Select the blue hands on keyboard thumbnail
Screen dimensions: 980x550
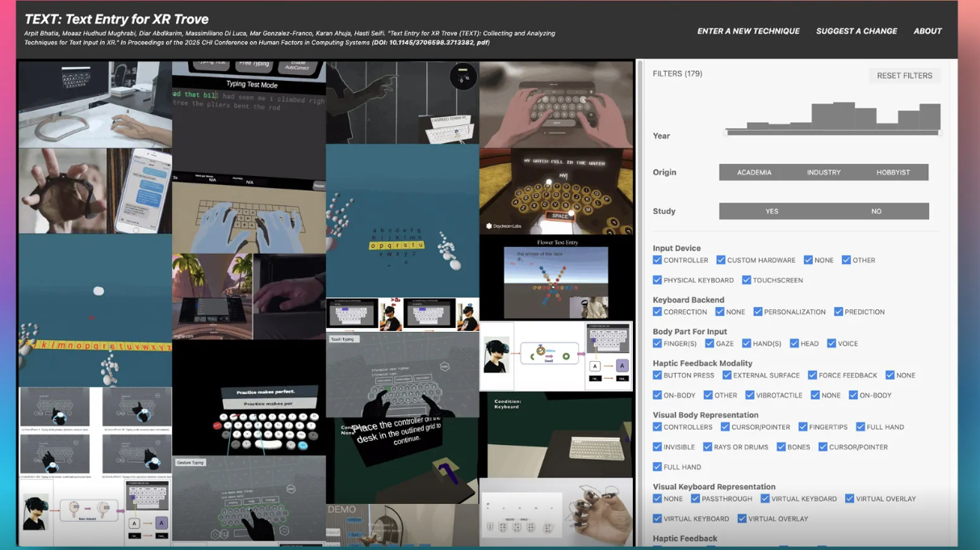tap(249, 212)
